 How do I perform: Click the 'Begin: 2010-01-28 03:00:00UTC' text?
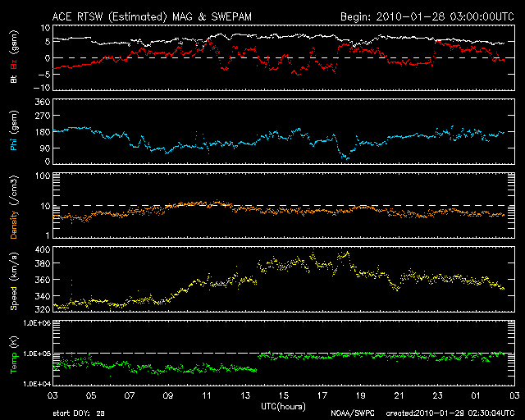(x=427, y=16)
